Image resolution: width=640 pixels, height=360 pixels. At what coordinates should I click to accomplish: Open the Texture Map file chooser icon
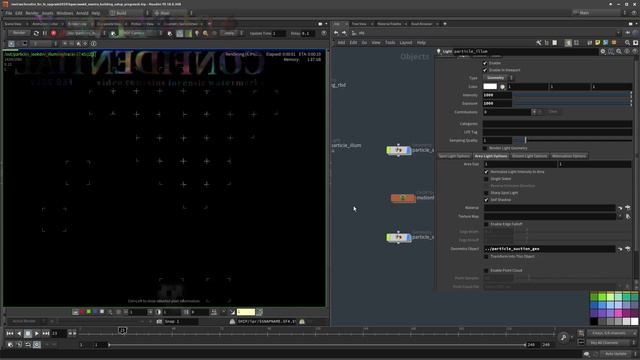tap(628, 216)
